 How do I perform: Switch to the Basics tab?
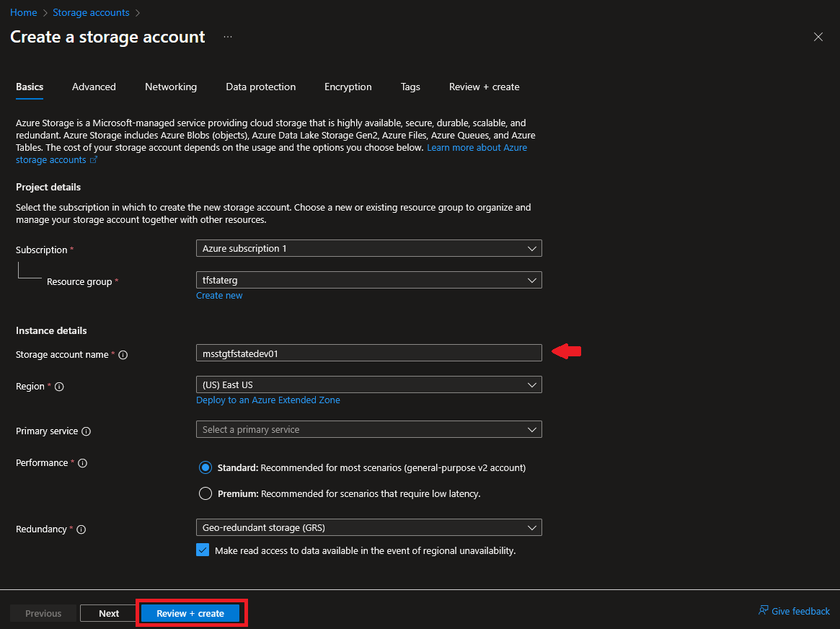(30, 87)
